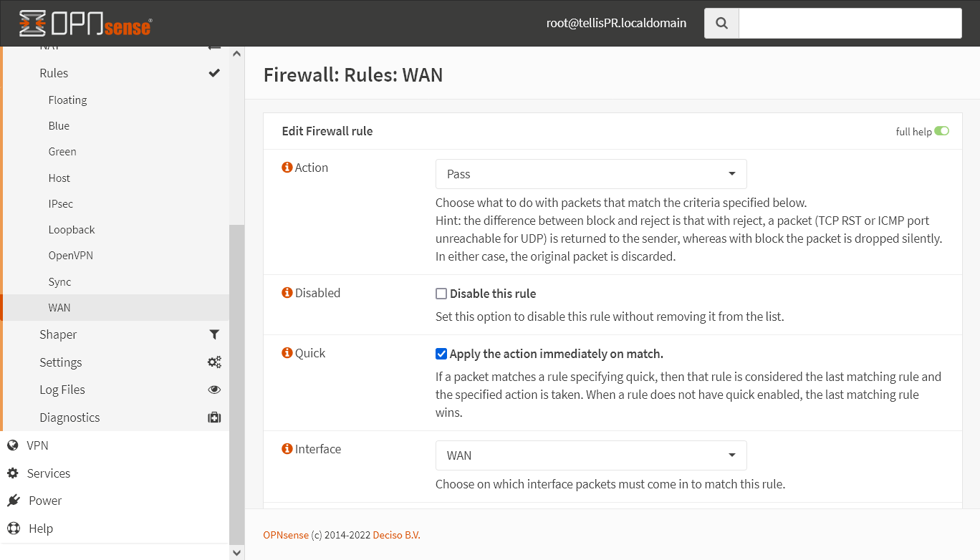Image resolution: width=980 pixels, height=560 pixels.
Task: Select OpenVPN rules in sidebar
Action: tap(70, 256)
